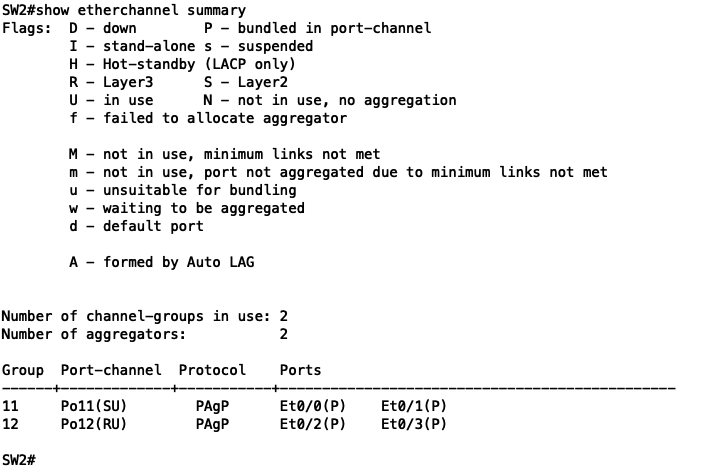The width and height of the screenshot is (712, 469).
Task: Click the Po12(RU) port-channel entry
Action: point(94,424)
